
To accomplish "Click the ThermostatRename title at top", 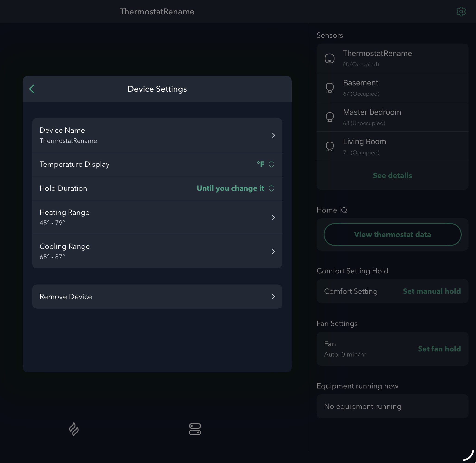I will pos(157,12).
